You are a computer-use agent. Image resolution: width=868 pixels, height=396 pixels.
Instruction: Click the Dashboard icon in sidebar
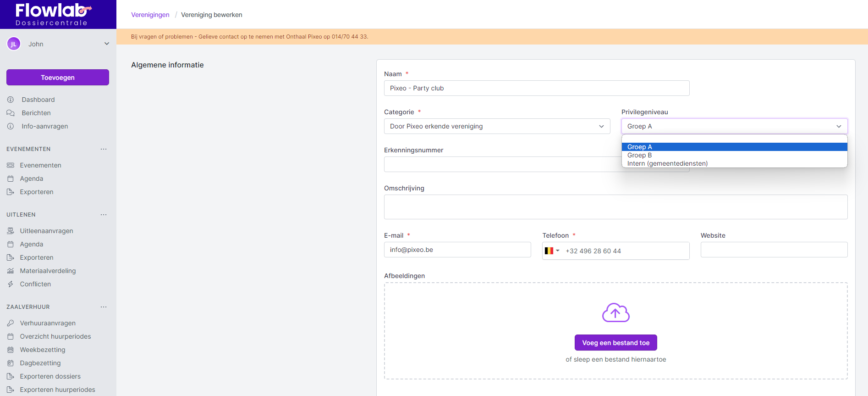pyautogui.click(x=11, y=100)
